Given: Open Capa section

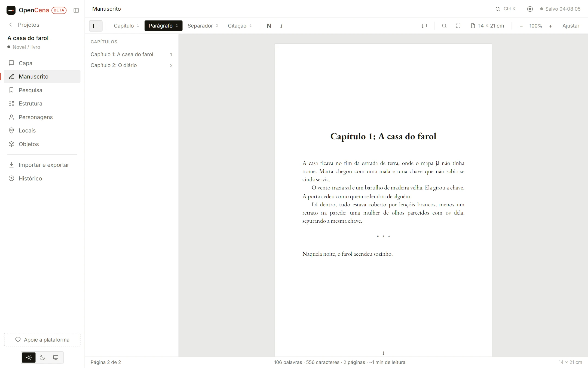Looking at the screenshot, I should pyautogui.click(x=42, y=63).
